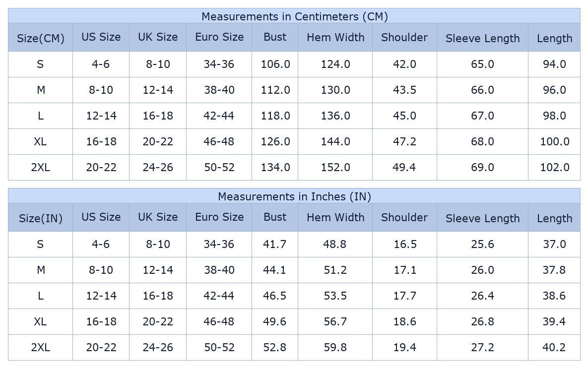This screenshot has height=371, width=588.
Task: Select the "Size(IN)" column header
Action: point(41,218)
